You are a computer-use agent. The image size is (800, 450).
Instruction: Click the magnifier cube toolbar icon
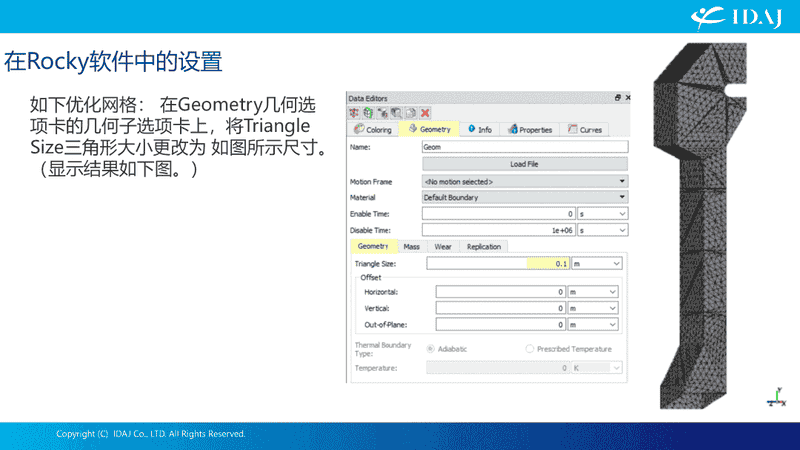[x=396, y=113]
